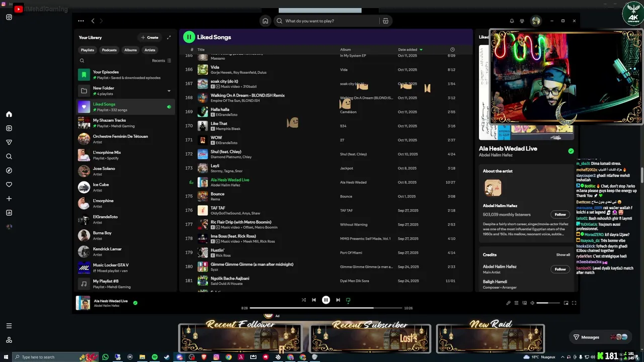Filter library by Artists
The image size is (644, 362).
[150, 50]
